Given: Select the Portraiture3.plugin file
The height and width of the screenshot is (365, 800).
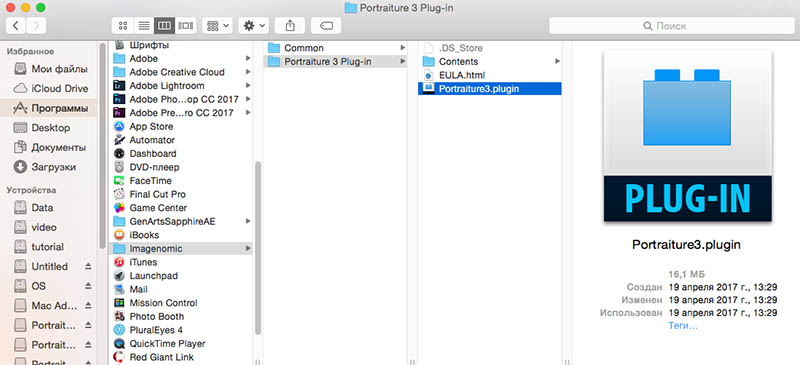Looking at the screenshot, I should tap(490, 89).
